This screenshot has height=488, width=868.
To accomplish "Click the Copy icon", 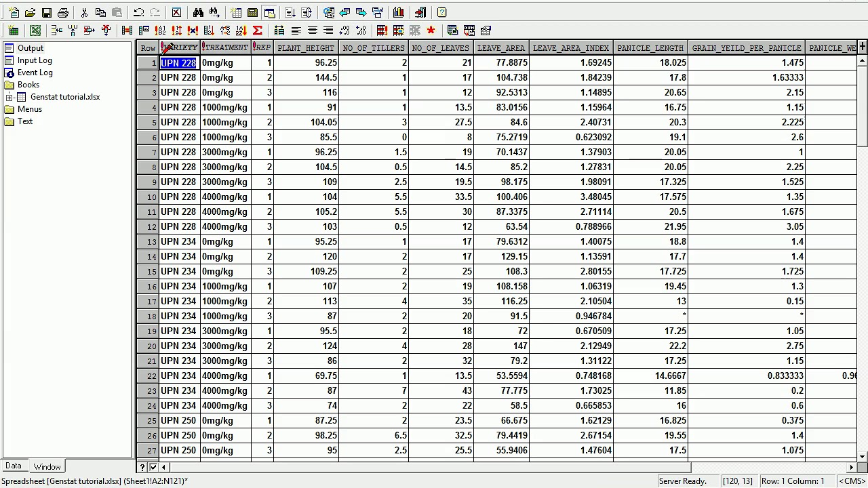I will point(100,13).
